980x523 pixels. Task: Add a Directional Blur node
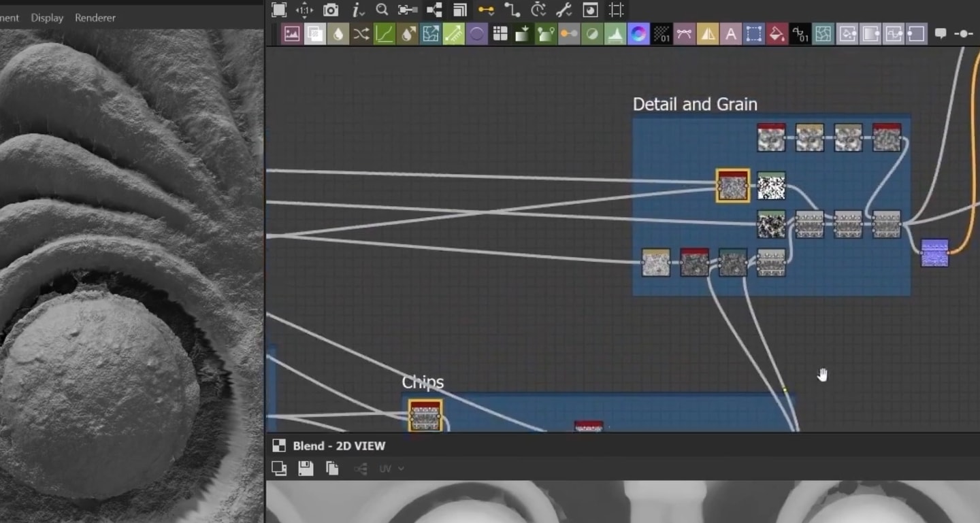coord(408,34)
